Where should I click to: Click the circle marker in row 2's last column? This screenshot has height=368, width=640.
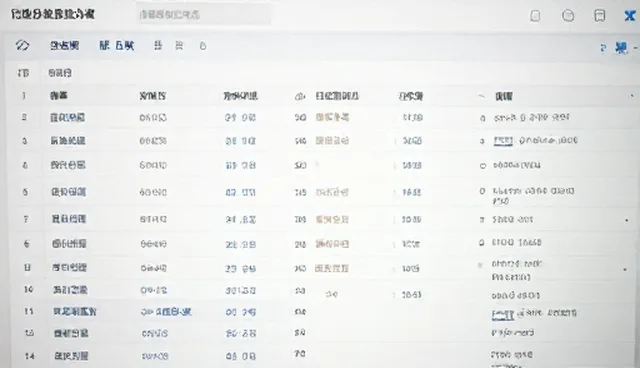click(483, 119)
